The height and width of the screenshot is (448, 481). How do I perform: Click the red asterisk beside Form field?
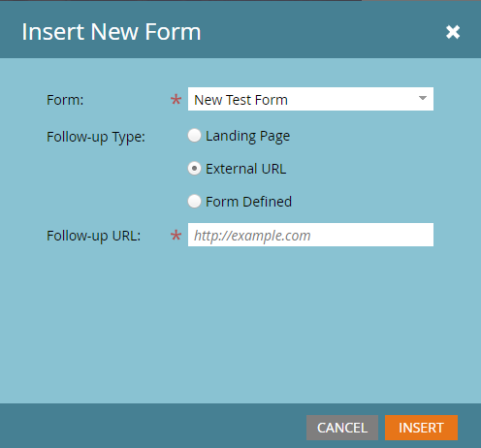(176, 100)
